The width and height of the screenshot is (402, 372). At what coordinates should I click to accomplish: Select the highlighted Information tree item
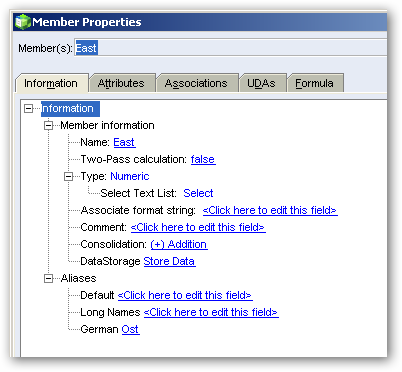click(70, 109)
